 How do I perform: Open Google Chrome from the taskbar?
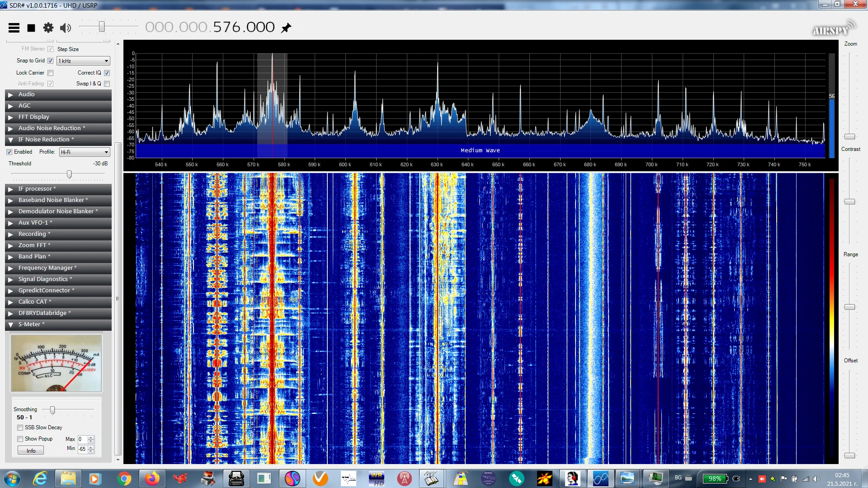pyautogui.click(x=124, y=479)
